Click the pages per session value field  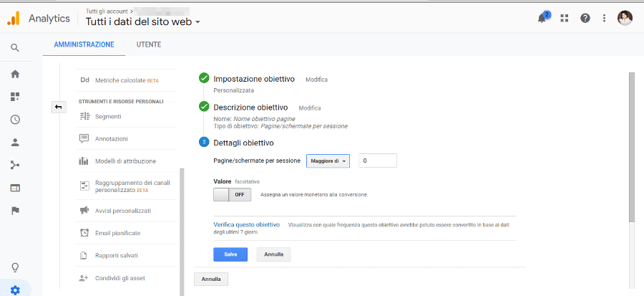click(x=378, y=161)
